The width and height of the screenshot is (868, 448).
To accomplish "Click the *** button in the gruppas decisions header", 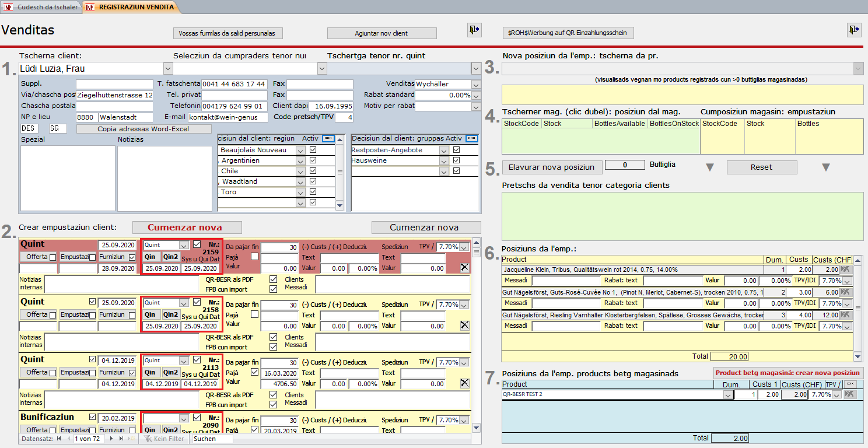I will [x=472, y=138].
